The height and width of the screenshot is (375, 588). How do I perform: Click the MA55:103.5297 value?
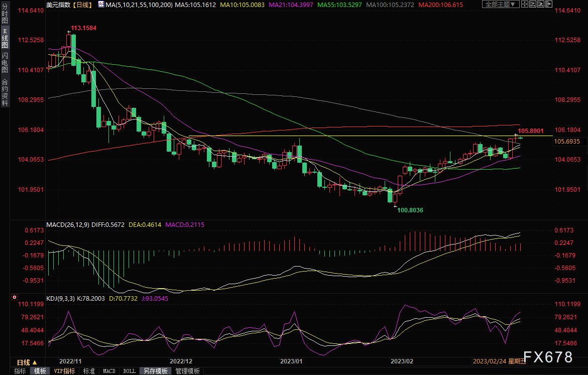[340, 5]
